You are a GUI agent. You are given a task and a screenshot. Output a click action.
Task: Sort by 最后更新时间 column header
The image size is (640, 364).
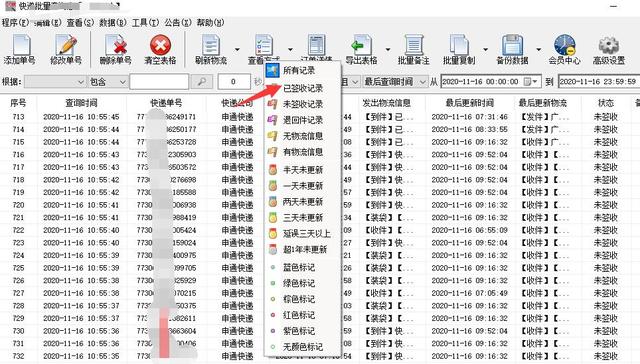[469, 103]
